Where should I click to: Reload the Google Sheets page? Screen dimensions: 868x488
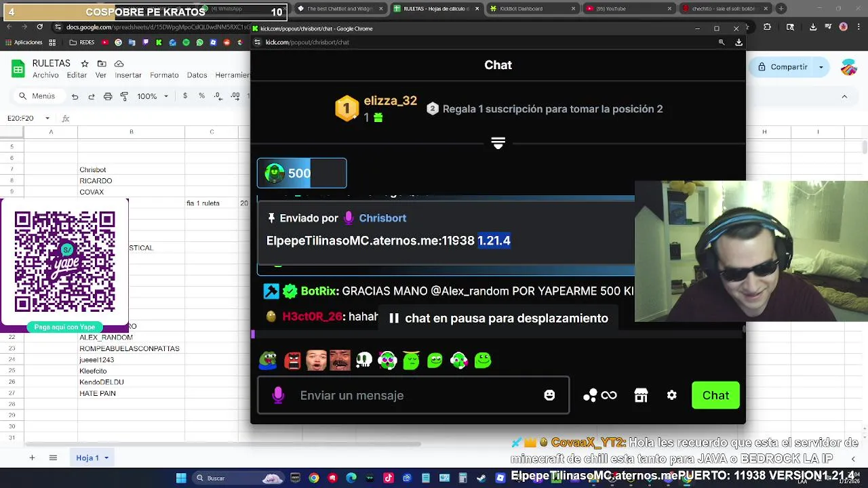pos(39,27)
